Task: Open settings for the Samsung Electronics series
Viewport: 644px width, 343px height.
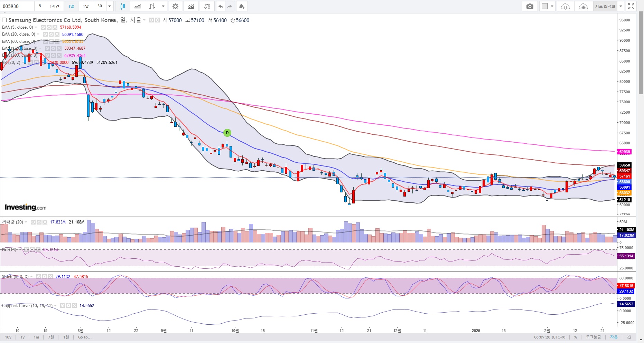Action: click(157, 20)
